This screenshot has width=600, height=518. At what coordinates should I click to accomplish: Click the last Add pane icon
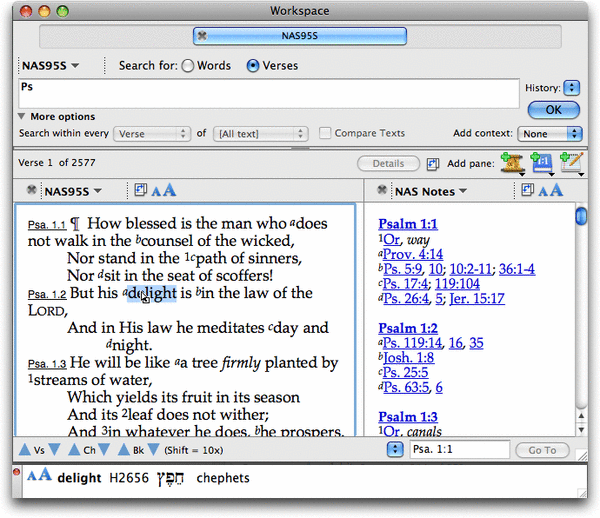click(572, 164)
